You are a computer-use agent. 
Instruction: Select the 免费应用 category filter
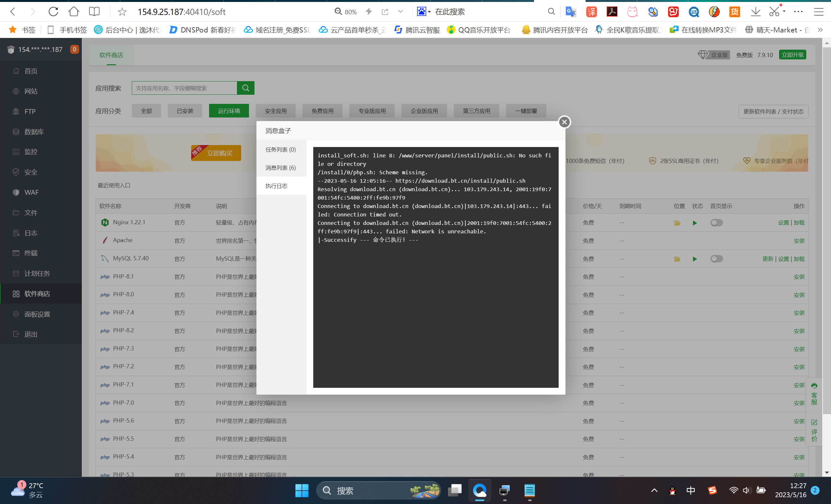pyautogui.click(x=323, y=111)
